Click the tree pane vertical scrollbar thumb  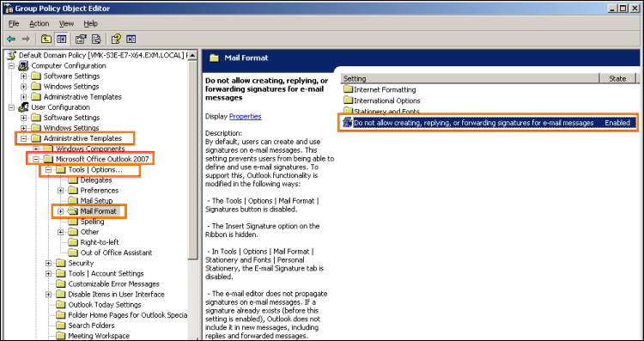pos(193,160)
